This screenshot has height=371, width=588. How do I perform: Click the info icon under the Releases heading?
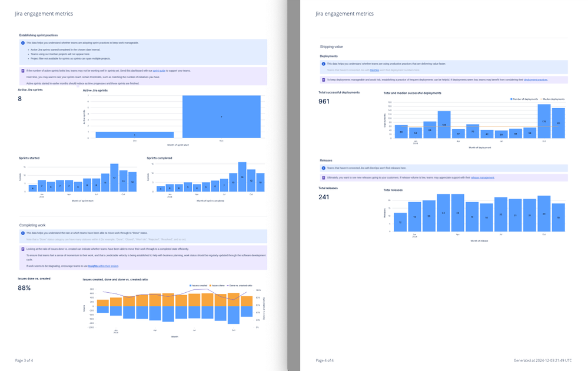324,168
